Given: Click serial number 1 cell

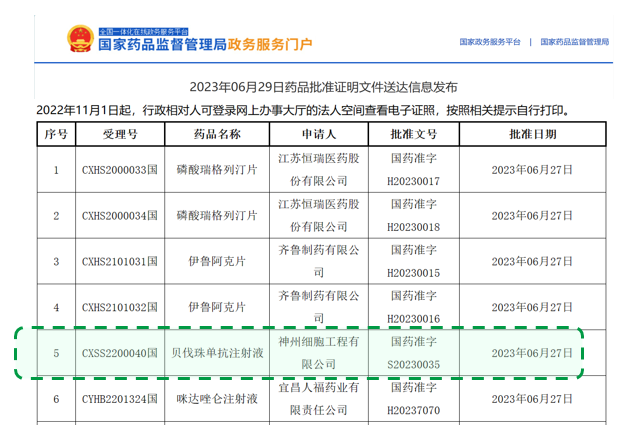Looking at the screenshot, I should [x=56, y=170].
